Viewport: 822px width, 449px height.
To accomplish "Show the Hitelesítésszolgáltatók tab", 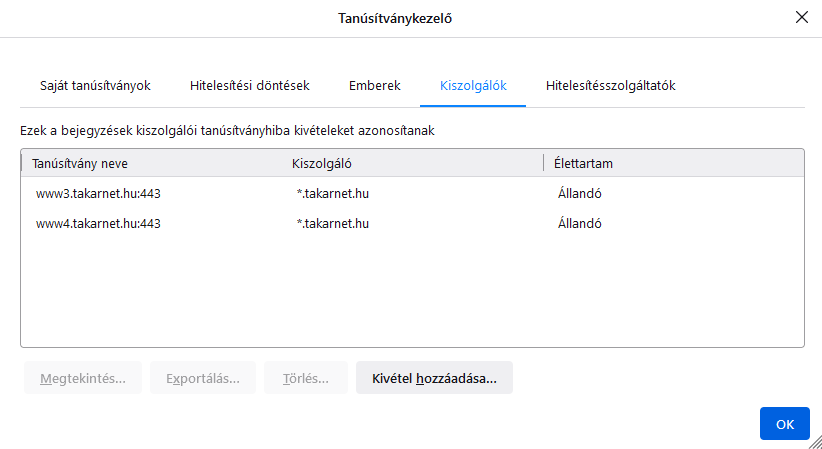I will 610,86.
